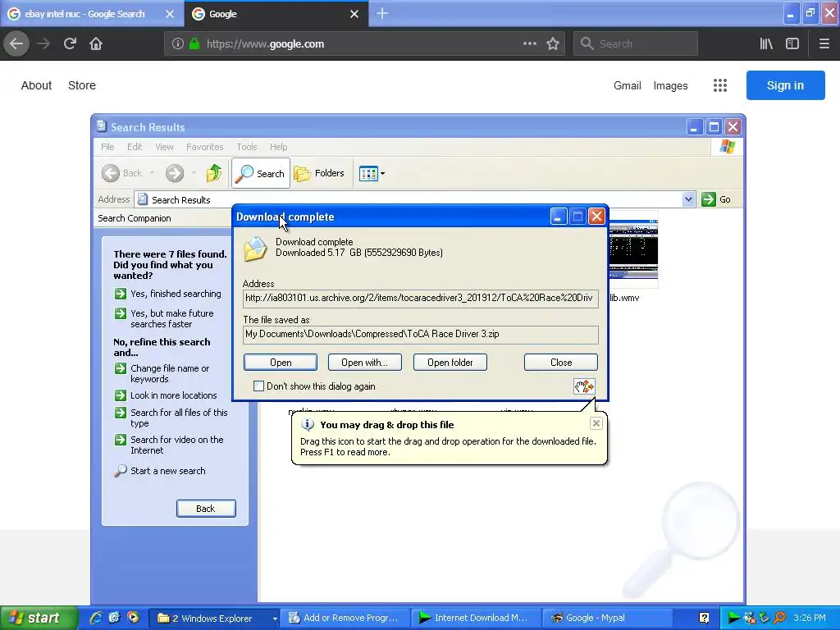The image size is (840, 630).
Task: Click Explorer Search toolbar button
Action: coord(261,173)
